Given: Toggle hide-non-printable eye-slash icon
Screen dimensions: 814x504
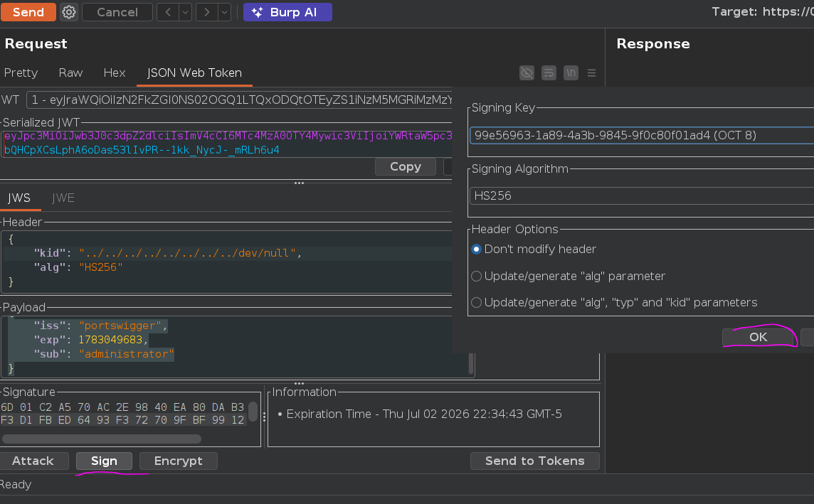Looking at the screenshot, I should coord(527,73).
